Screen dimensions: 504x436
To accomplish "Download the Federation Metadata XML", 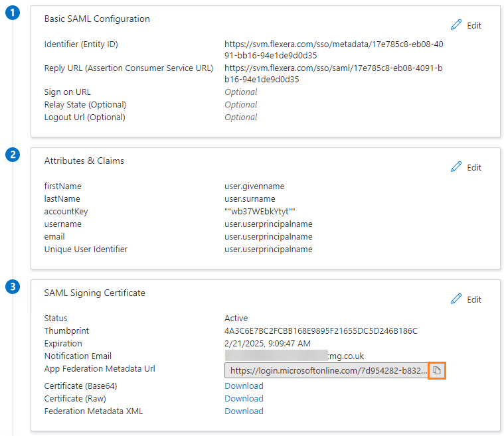I will pyautogui.click(x=244, y=411).
